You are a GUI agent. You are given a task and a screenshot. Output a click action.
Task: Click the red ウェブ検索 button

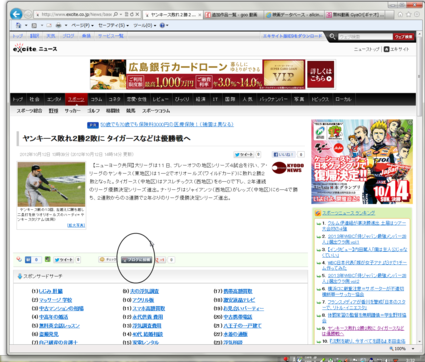(403, 37)
